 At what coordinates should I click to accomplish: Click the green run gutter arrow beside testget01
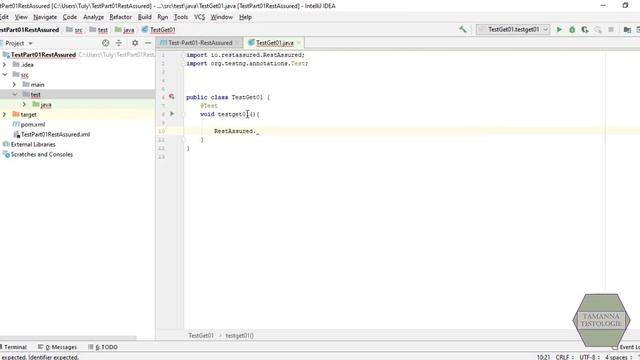click(172, 114)
